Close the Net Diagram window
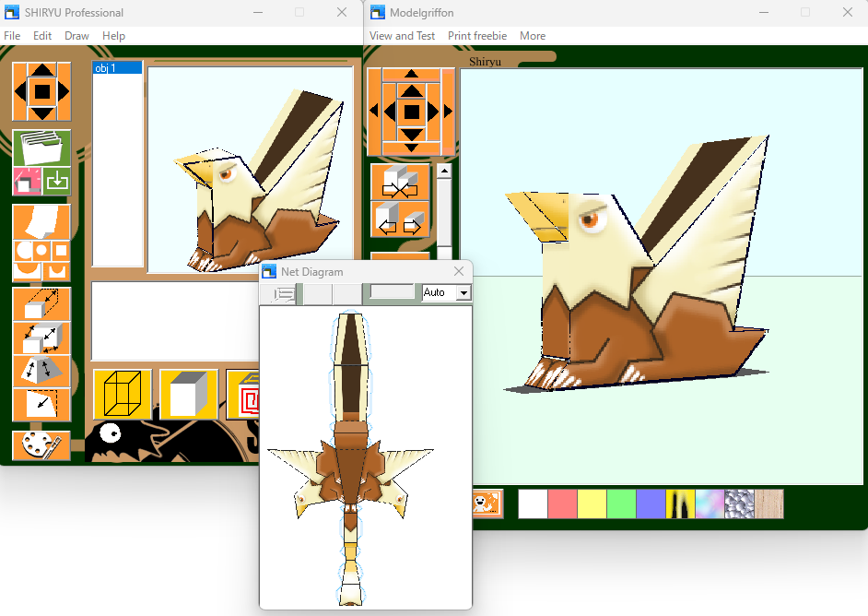This screenshot has height=616, width=868. (x=459, y=271)
